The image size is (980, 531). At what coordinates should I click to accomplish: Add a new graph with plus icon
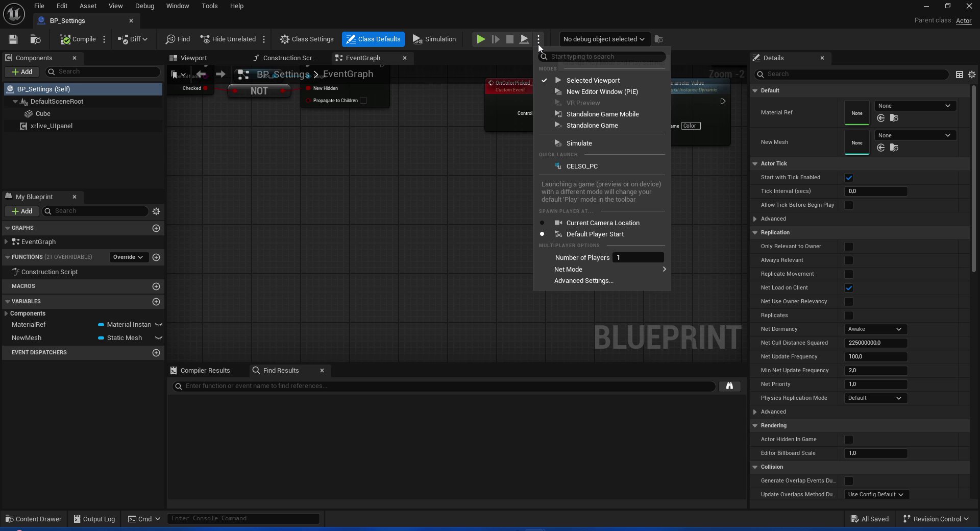[x=156, y=228]
